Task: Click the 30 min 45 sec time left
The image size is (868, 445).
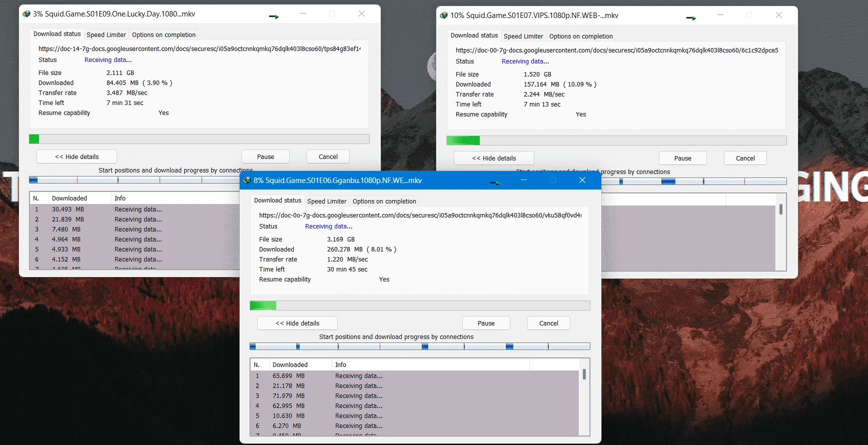Action: 347,269
